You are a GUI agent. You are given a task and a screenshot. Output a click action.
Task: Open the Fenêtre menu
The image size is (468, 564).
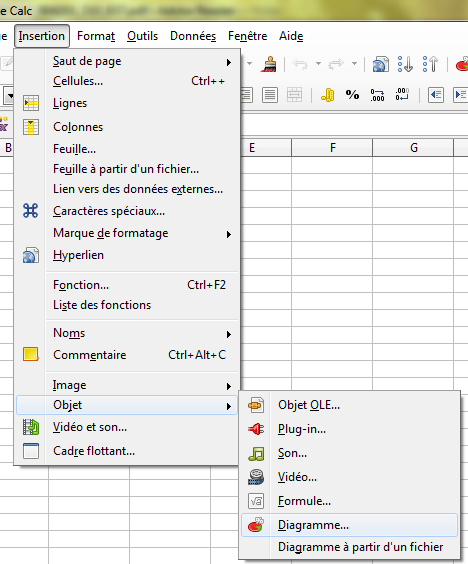pyautogui.click(x=247, y=36)
